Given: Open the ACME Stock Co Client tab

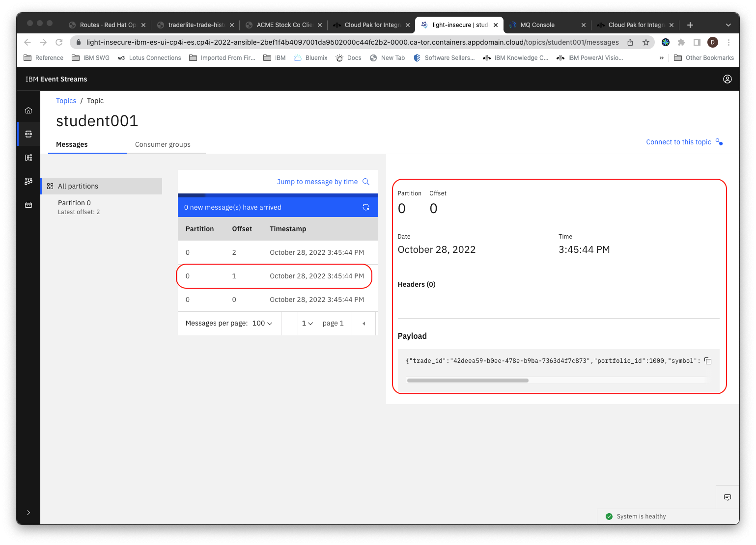Looking at the screenshot, I should pos(284,25).
